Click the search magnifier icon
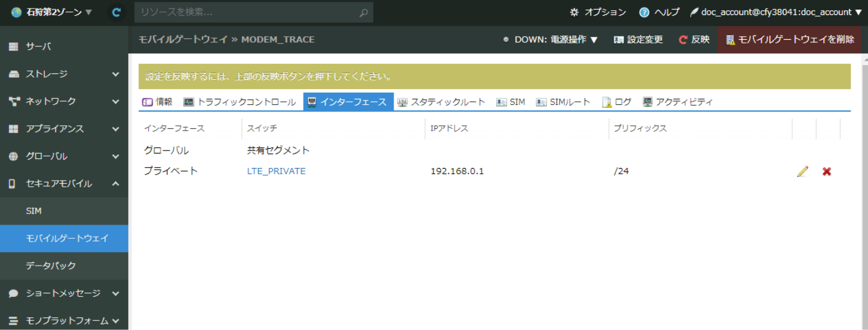The image size is (868, 330). [363, 13]
